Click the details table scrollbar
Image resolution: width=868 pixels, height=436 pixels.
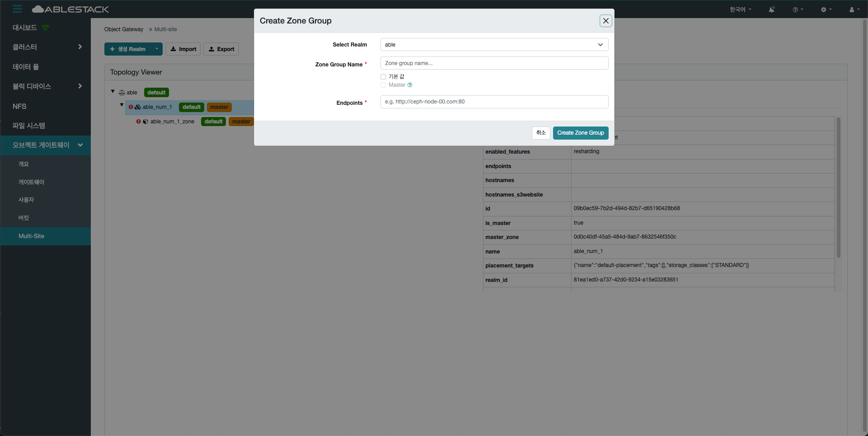(x=839, y=188)
